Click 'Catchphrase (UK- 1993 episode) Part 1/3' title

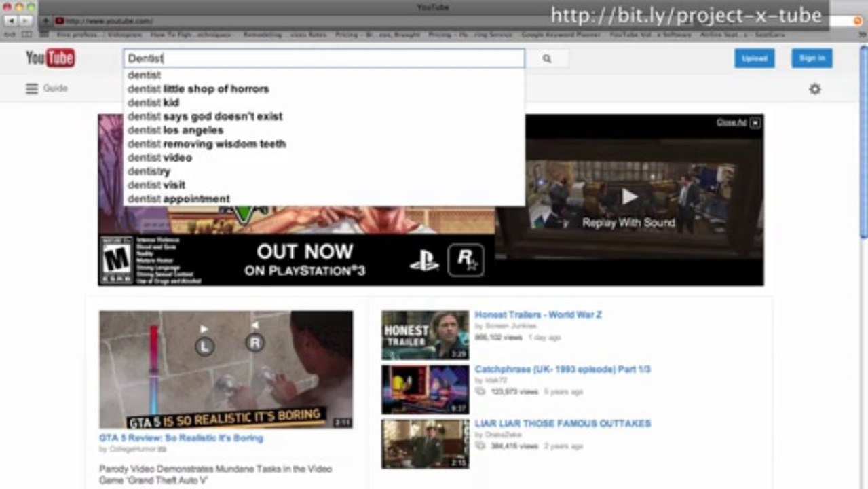point(563,369)
